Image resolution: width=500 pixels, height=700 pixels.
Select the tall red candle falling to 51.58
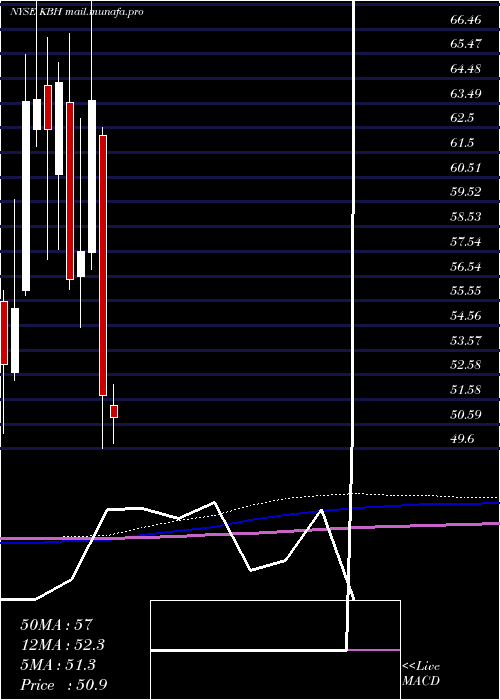103,265
